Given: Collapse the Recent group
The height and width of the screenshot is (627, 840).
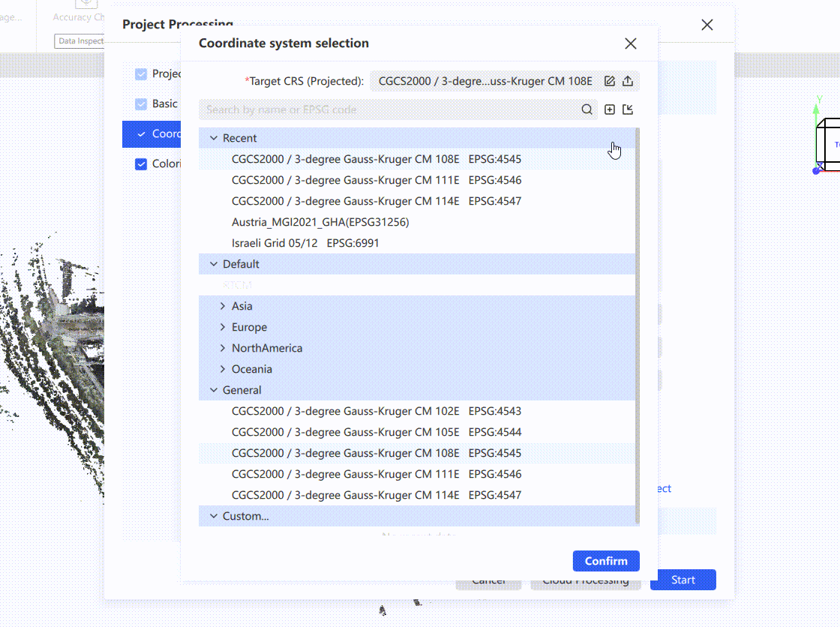Looking at the screenshot, I should click(214, 138).
